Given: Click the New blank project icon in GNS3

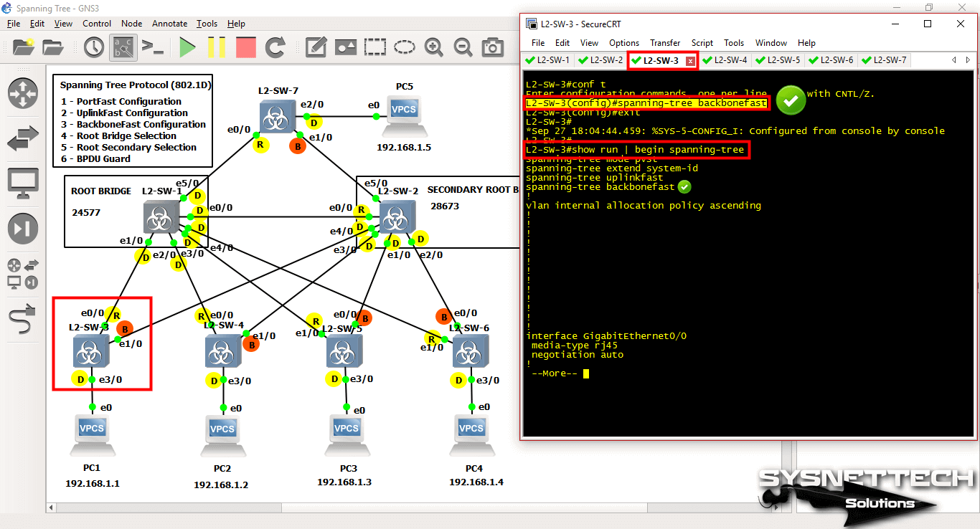Looking at the screenshot, I should coord(23,48).
